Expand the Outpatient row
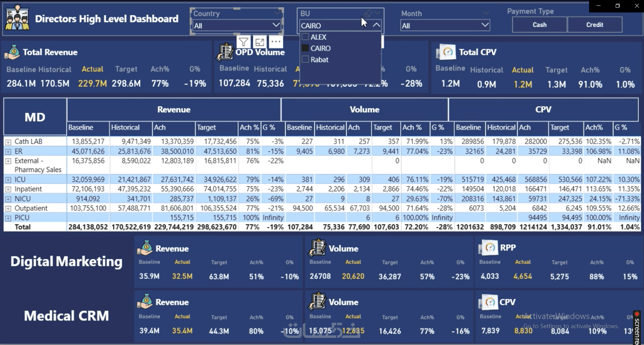Screen dimensions: 644x345 pos(8,208)
